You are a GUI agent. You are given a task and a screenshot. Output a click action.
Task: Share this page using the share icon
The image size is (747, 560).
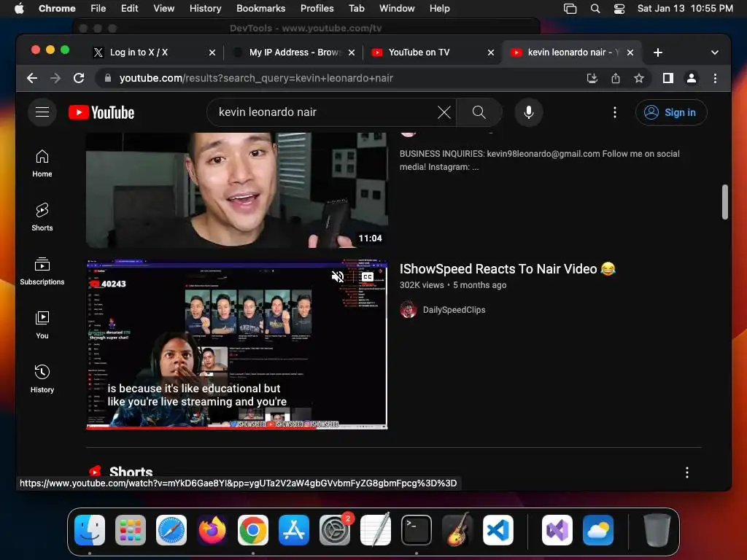(616, 78)
